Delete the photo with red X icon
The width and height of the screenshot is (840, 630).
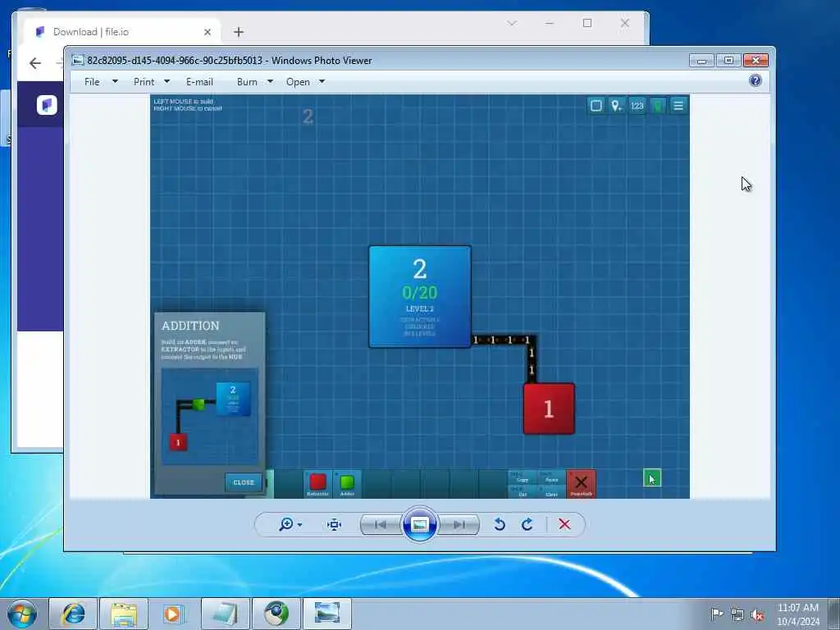pyautogui.click(x=564, y=524)
